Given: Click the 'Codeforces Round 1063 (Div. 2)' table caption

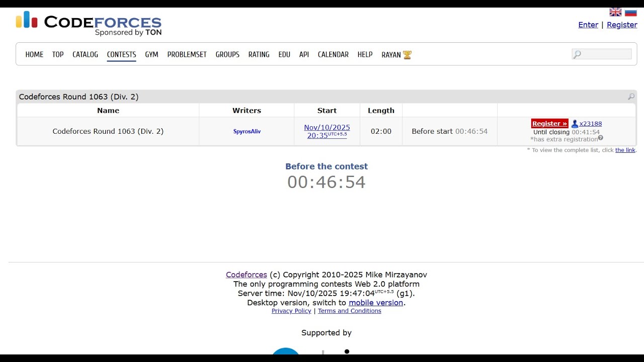Looking at the screenshot, I should pos(78,97).
